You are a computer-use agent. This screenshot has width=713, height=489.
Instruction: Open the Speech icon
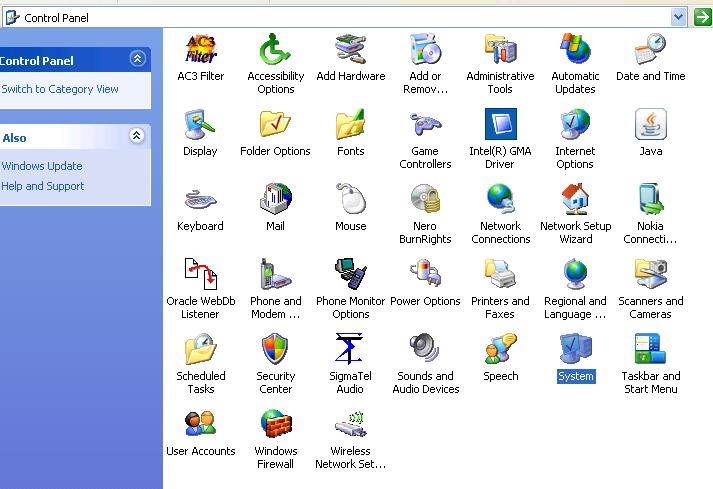point(501,349)
